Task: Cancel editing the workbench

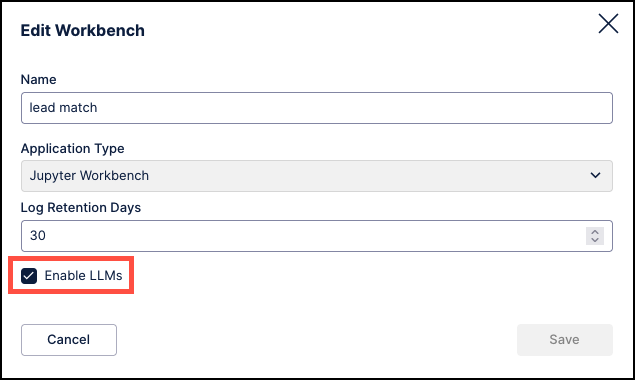Action: point(69,340)
